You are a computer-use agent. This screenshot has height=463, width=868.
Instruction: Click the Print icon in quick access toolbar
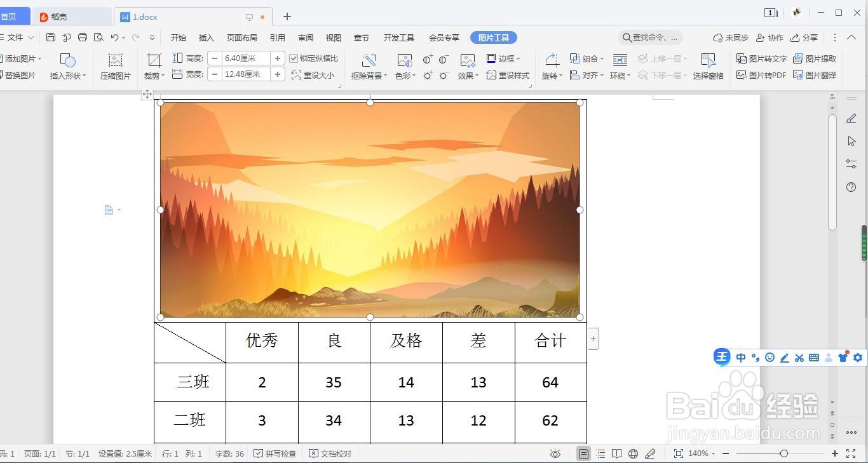point(83,37)
